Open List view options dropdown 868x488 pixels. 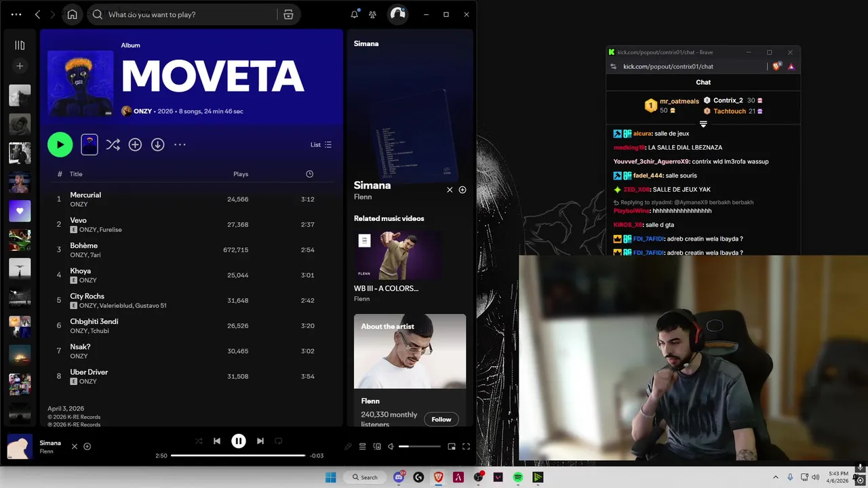321,144
